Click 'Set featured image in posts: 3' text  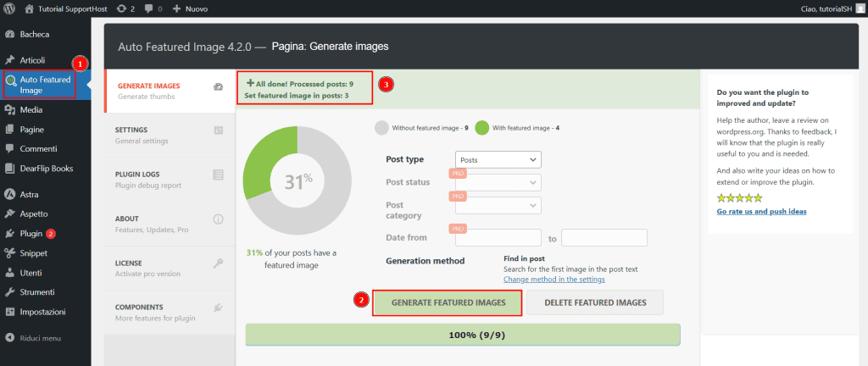click(296, 95)
